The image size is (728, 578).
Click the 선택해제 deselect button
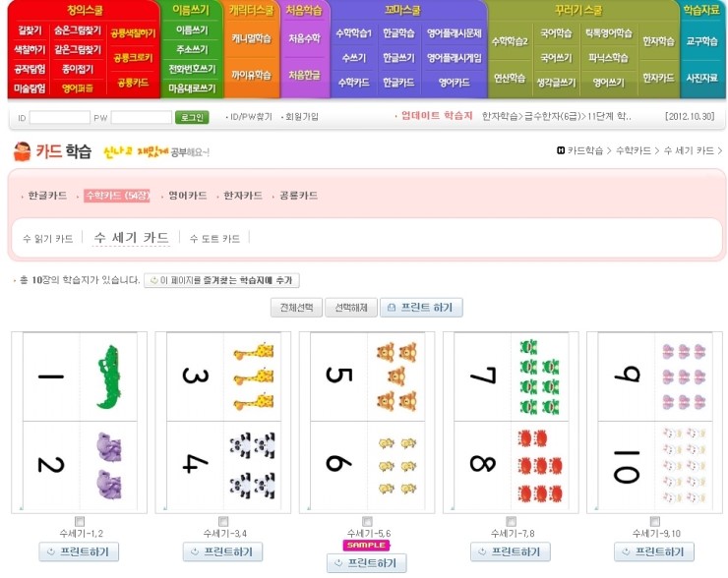(349, 308)
